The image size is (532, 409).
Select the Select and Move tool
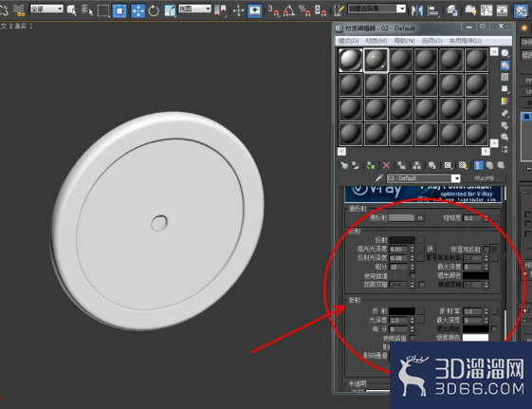pos(138,10)
